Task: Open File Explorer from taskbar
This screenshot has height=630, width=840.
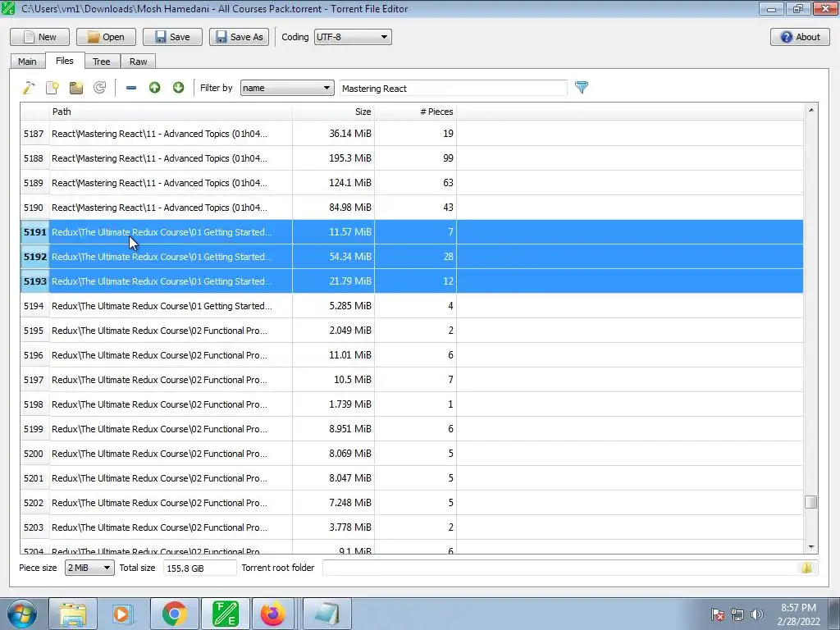Action: click(73, 614)
